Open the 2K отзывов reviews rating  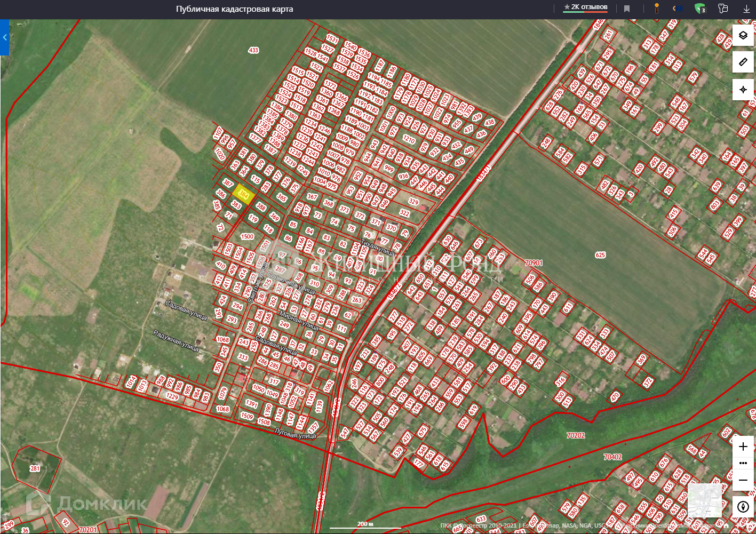click(x=585, y=7)
